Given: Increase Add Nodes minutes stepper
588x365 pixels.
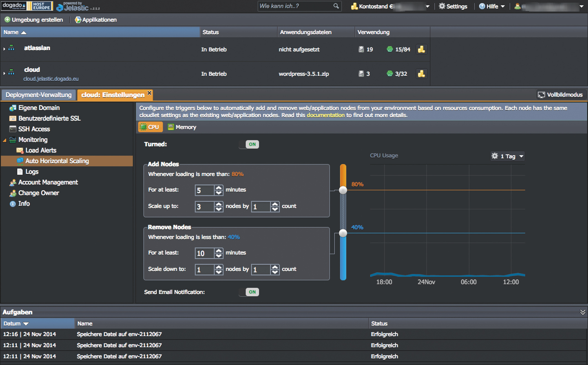Looking at the screenshot, I should [219, 188].
